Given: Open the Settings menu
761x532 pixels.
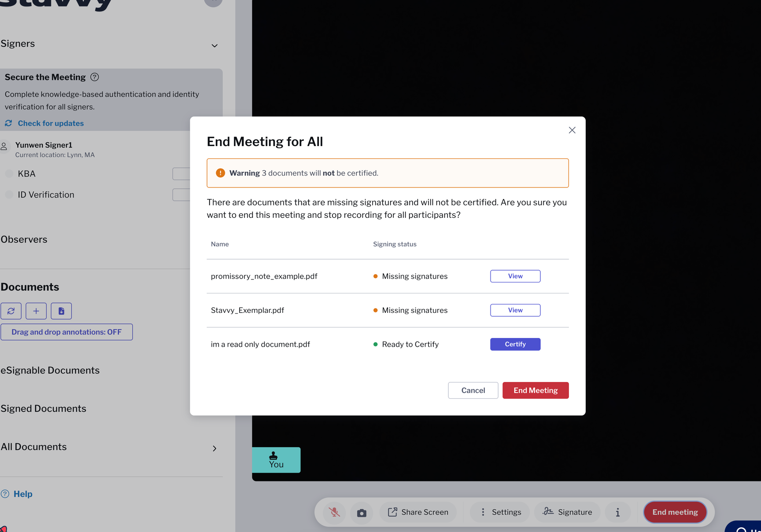Looking at the screenshot, I should [x=500, y=512].
